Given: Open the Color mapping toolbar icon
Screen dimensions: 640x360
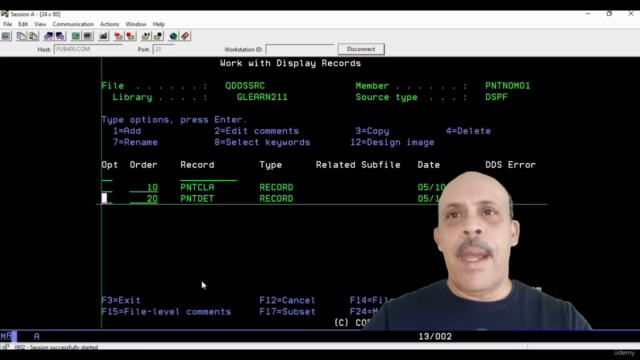Looking at the screenshot, I should 88,36.
